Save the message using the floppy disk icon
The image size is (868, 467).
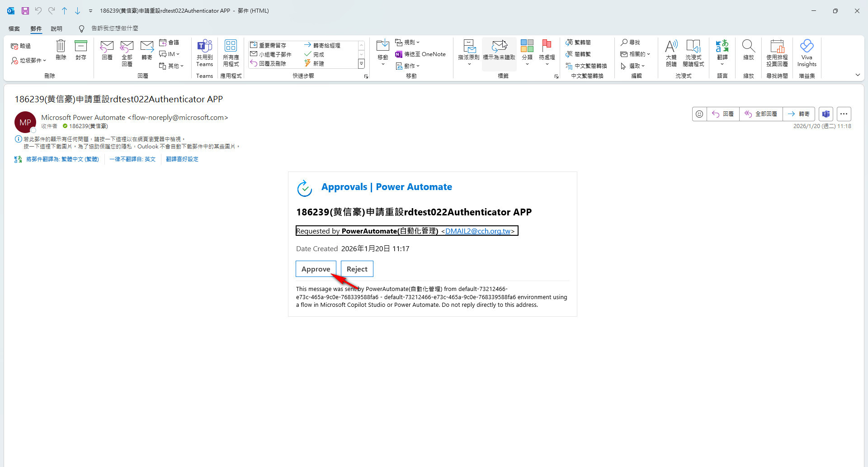tap(25, 10)
